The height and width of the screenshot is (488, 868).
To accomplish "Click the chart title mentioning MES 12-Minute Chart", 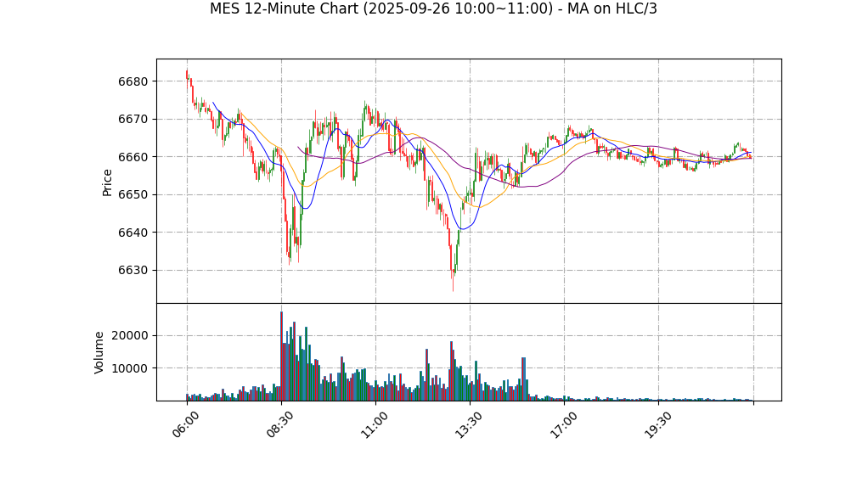I will coord(433,8).
